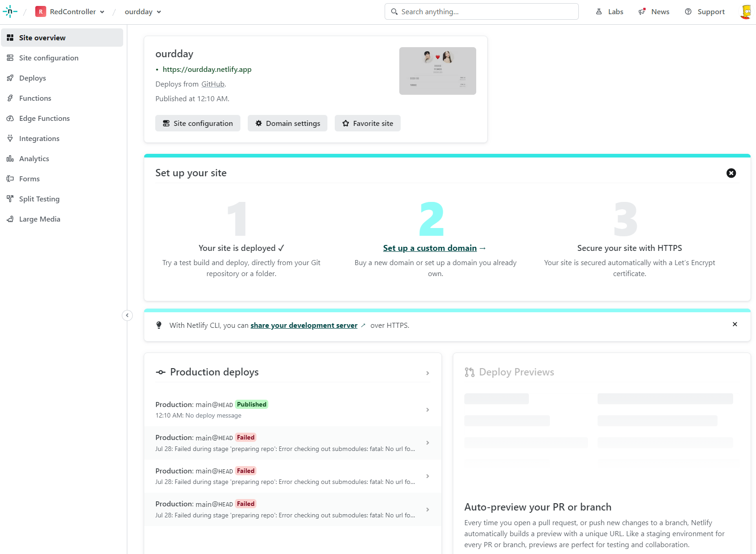Viewport: 756px width, 554px height.
Task: Click the Site overview grid icon
Action: [x=10, y=38]
